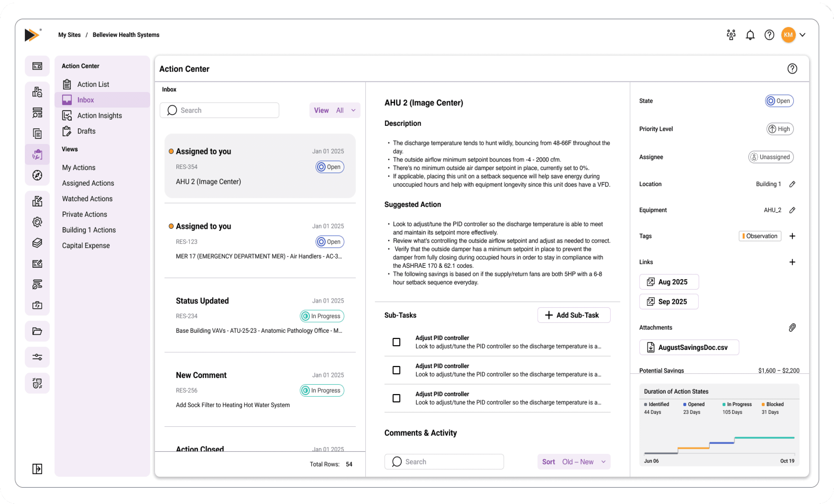
Task: Click the plus icon beside Links
Action: click(792, 262)
